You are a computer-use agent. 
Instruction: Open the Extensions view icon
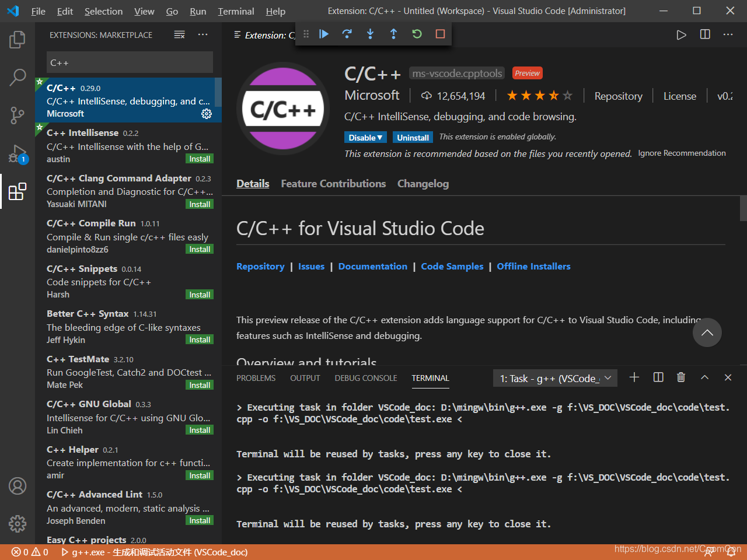coord(18,191)
